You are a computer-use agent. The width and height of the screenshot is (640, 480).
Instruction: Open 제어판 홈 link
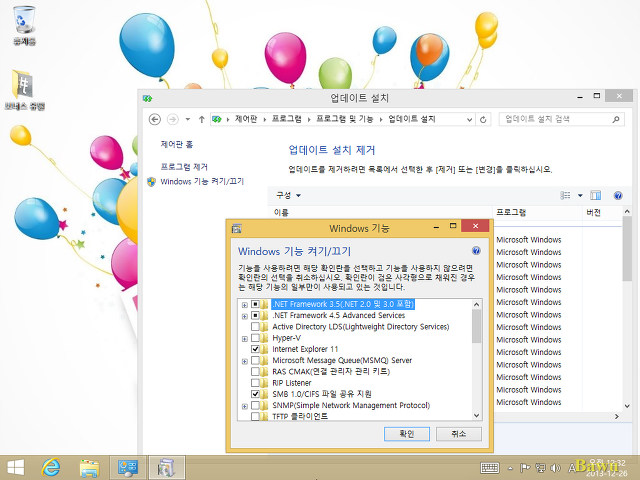pyautogui.click(x=177, y=144)
